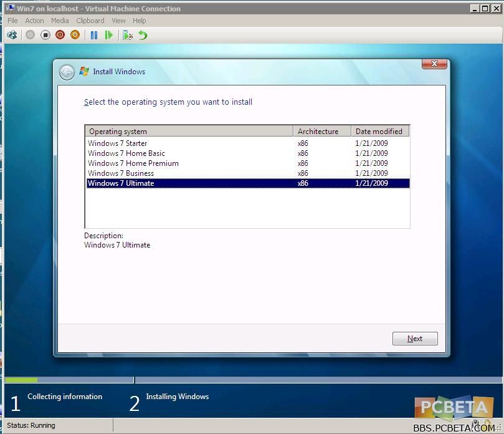Click the red Shut Down icon
The height and width of the screenshot is (434, 504).
click(x=60, y=35)
